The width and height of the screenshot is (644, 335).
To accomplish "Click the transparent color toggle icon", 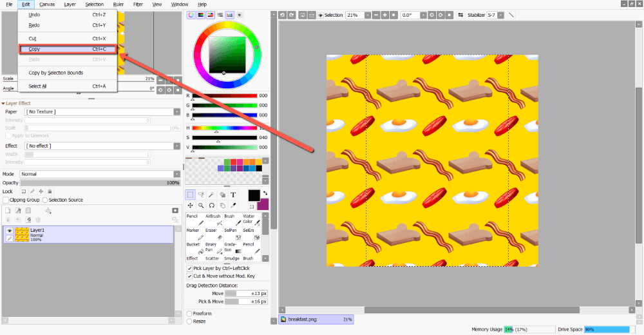I will (252, 207).
